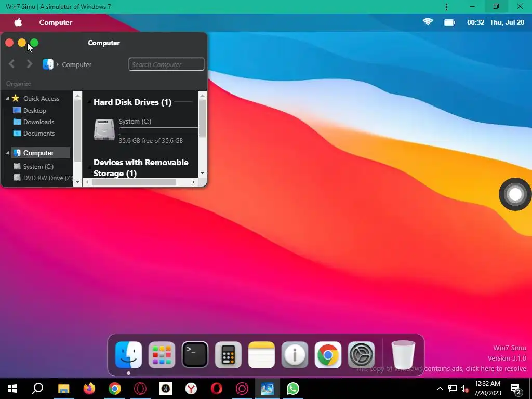Click the Forward navigation arrow
The image size is (532, 399).
(30, 64)
